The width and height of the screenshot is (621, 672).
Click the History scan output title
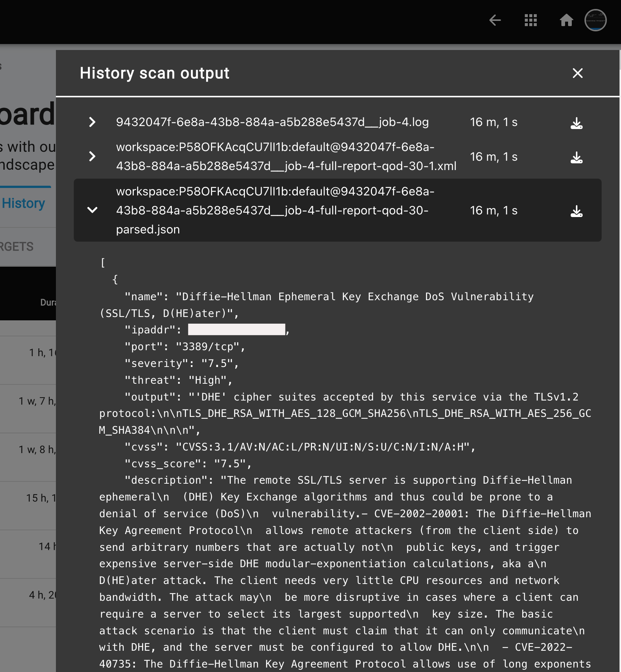pos(154,73)
